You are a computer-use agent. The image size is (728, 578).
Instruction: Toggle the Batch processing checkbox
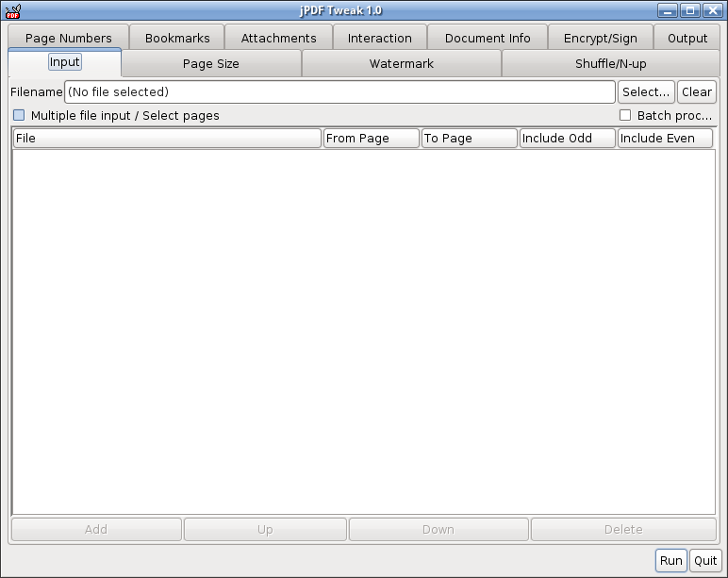pyautogui.click(x=625, y=115)
